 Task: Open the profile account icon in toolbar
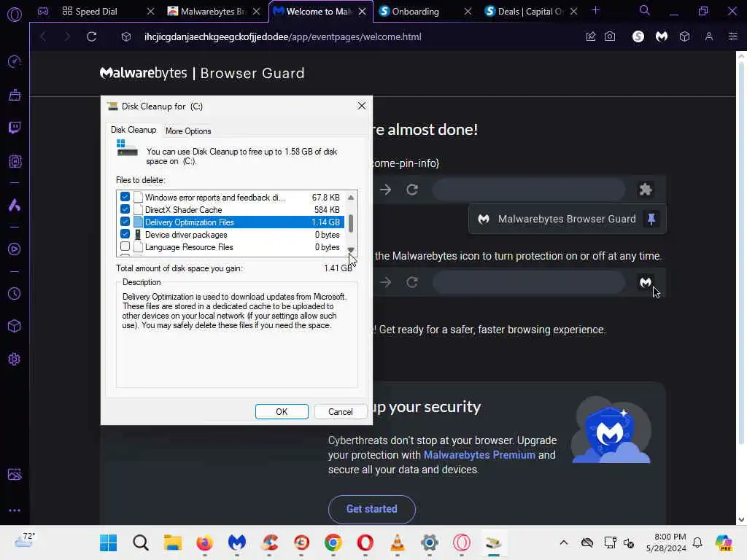click(709, 36)
